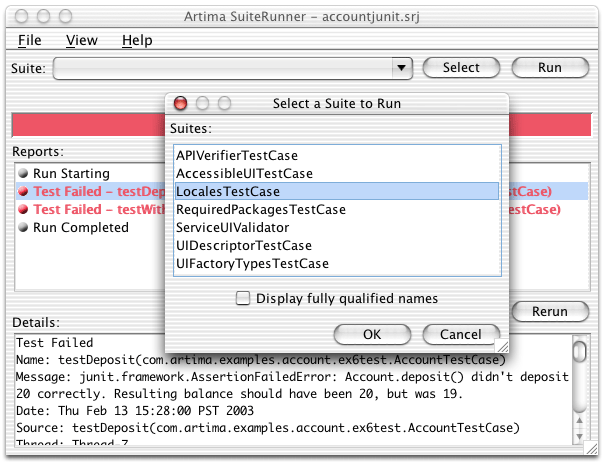
Task: Click the Run button
Action: pos(550,68)
